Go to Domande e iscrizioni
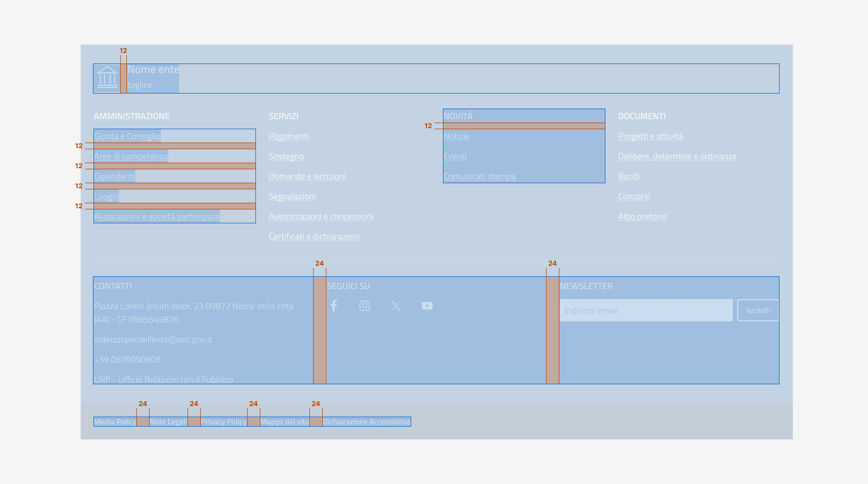Image resolution: width=868 pixels, height=484 pixels. [x=307, y=176]
